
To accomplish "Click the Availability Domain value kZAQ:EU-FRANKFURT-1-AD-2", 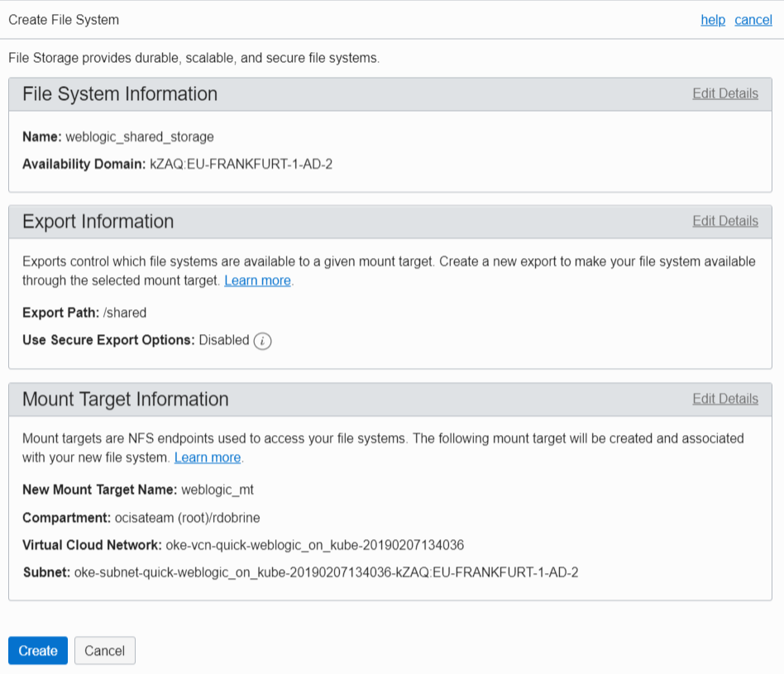I will tap(241, 164).
